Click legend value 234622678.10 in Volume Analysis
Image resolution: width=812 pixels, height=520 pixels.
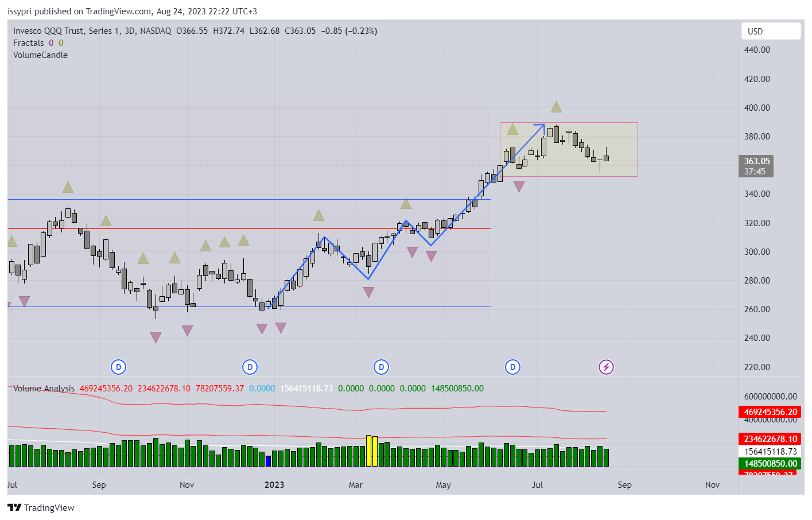(164, 389)
